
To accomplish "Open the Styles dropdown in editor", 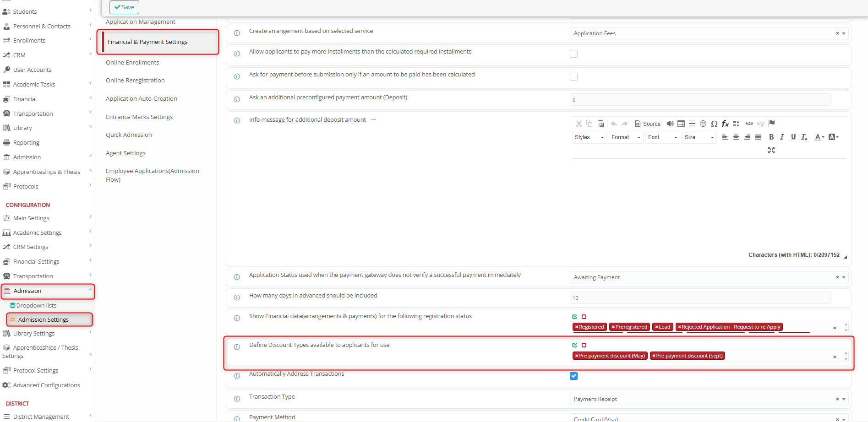I will click(x=589, y=137).
